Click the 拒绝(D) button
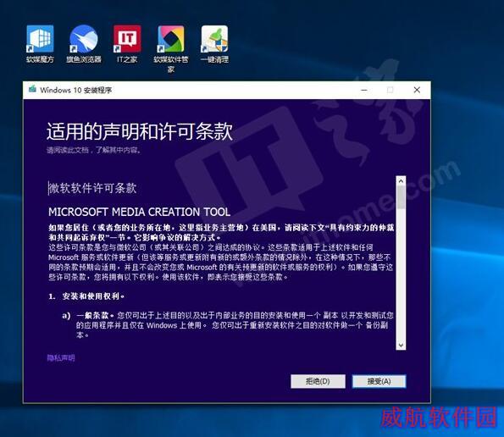 pyautogui.click(x=318, y=381)
